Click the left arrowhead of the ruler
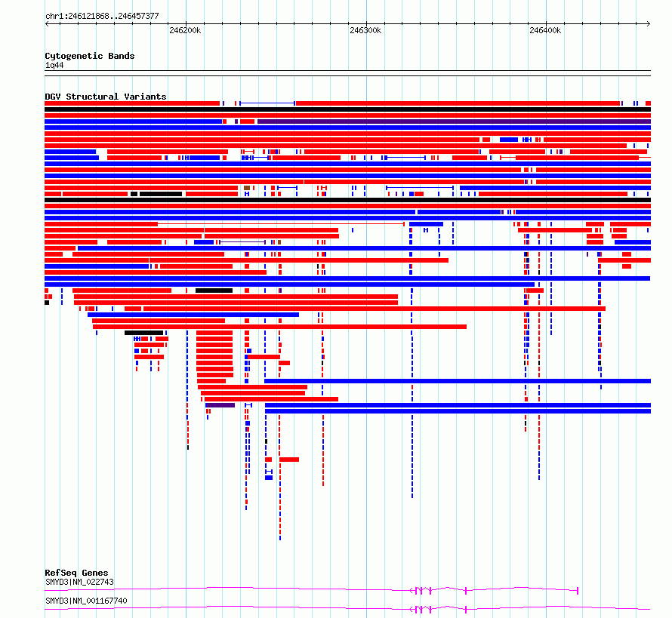The width and height of the screenshot is (672, 618). (47, 24)
